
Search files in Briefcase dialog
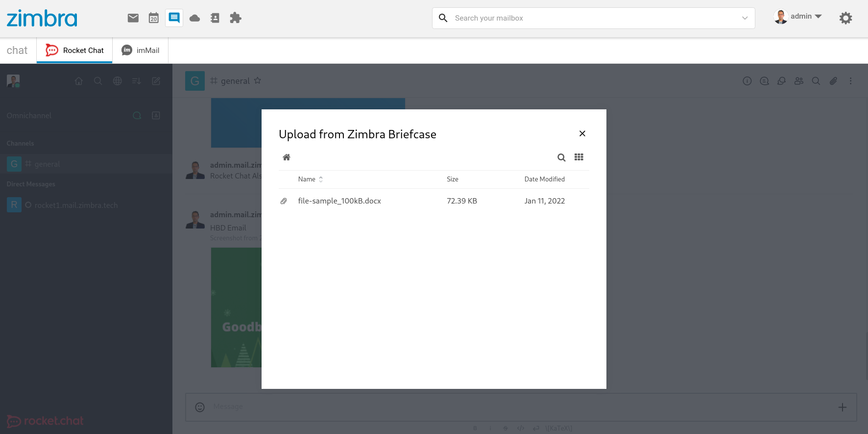coord(561,157)
